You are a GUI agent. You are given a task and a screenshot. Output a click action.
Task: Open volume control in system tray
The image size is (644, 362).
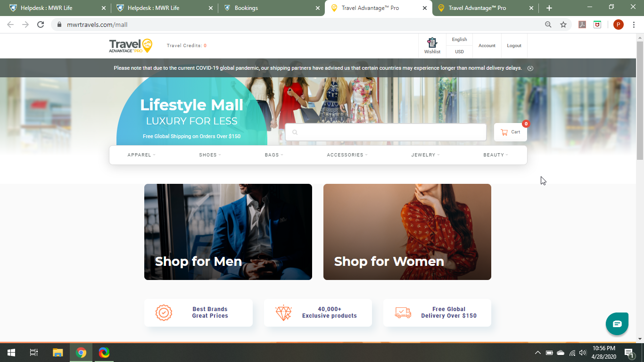click(583, 353)
